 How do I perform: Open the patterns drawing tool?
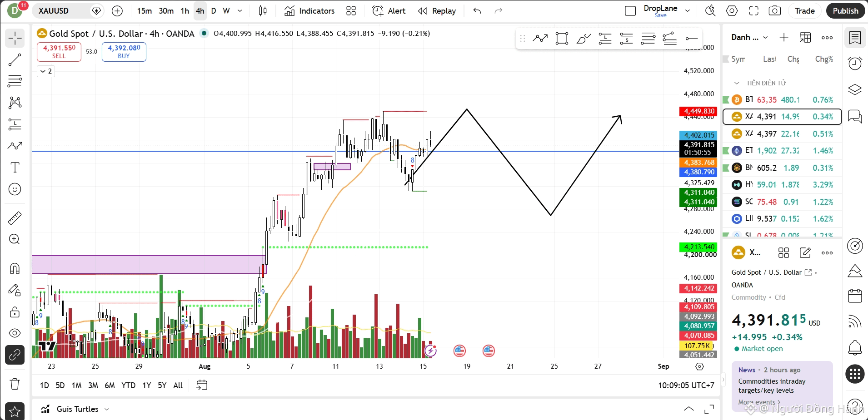click(x=15, y=103)
